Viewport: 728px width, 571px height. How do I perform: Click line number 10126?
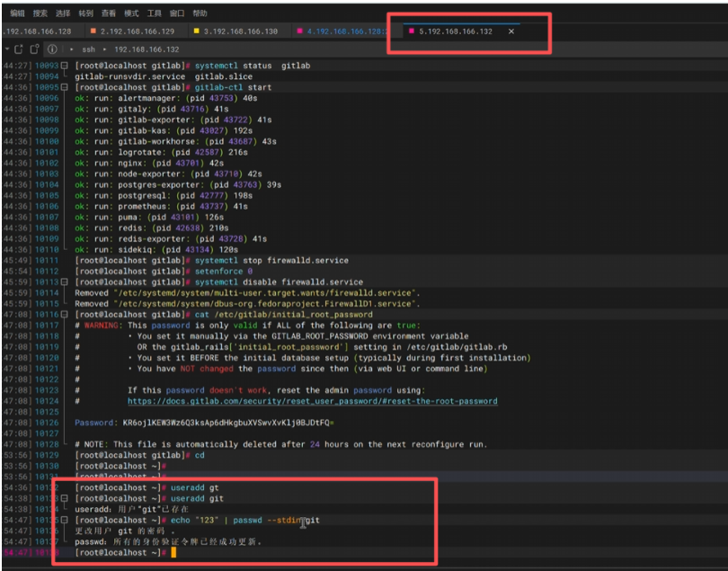tap(47, 423)
